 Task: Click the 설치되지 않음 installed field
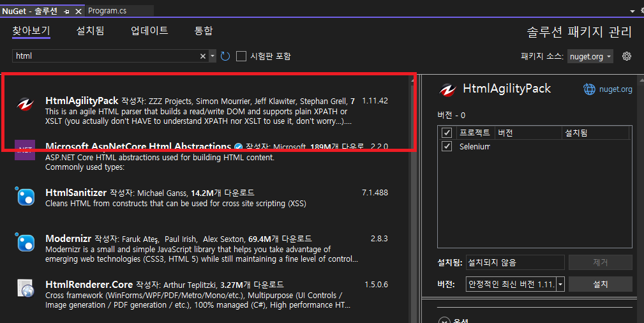(x=515, y=262)
